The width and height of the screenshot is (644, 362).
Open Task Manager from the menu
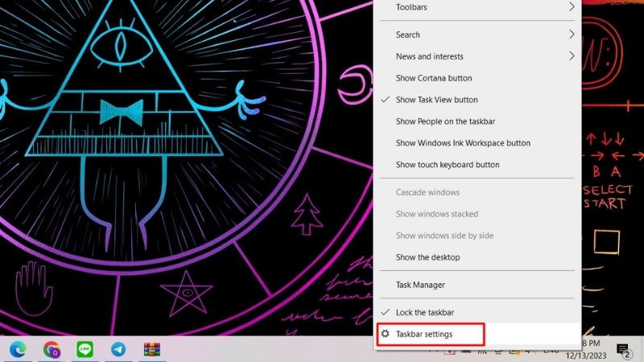(x=477, y=285)
